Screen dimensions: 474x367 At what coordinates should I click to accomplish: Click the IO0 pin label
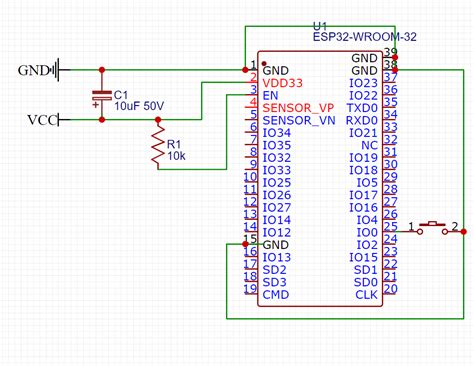[x=367, y=232]
